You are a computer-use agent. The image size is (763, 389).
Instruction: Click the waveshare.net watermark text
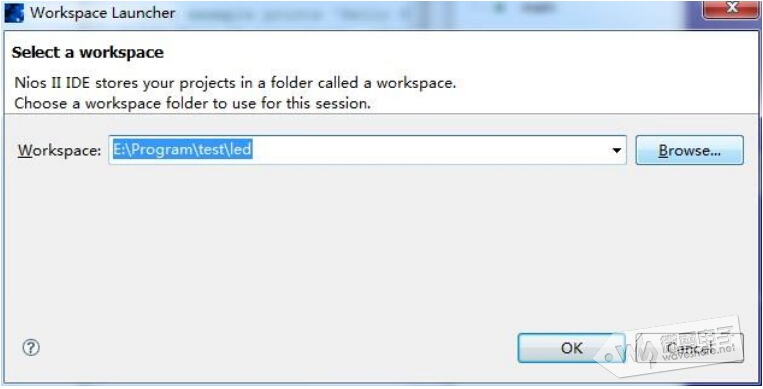pos(699,354)
